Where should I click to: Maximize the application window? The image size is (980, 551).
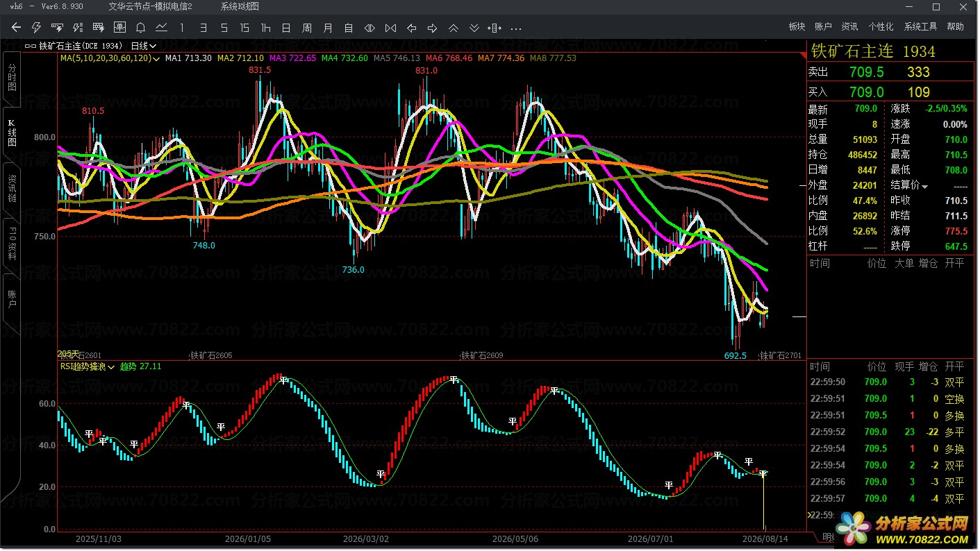click(937, 6)
